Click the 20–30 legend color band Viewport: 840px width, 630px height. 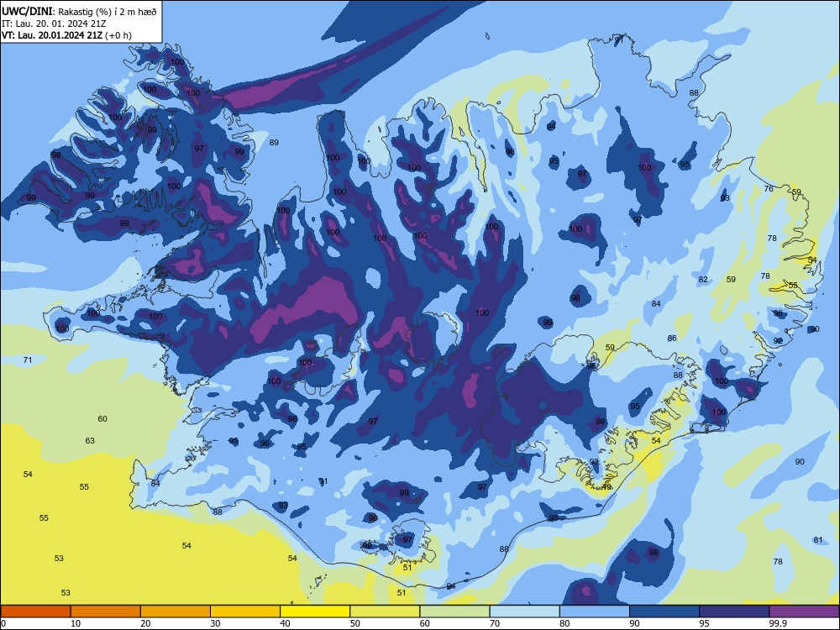point(176,612)
